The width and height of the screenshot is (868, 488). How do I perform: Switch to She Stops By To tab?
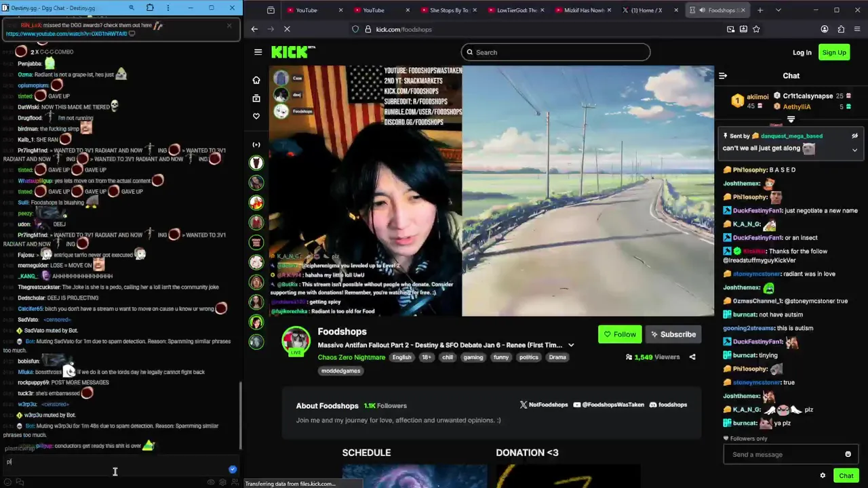click(x=449, y=10)
